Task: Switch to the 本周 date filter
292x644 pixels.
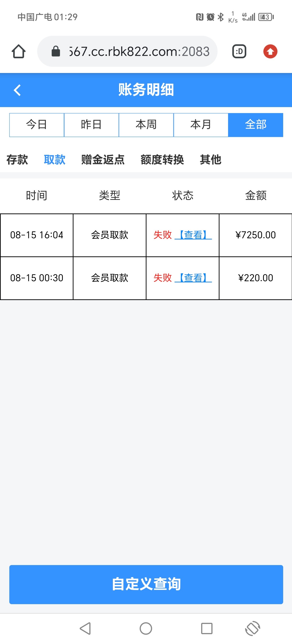Action: pyautogui.click(x=146, y=125)
